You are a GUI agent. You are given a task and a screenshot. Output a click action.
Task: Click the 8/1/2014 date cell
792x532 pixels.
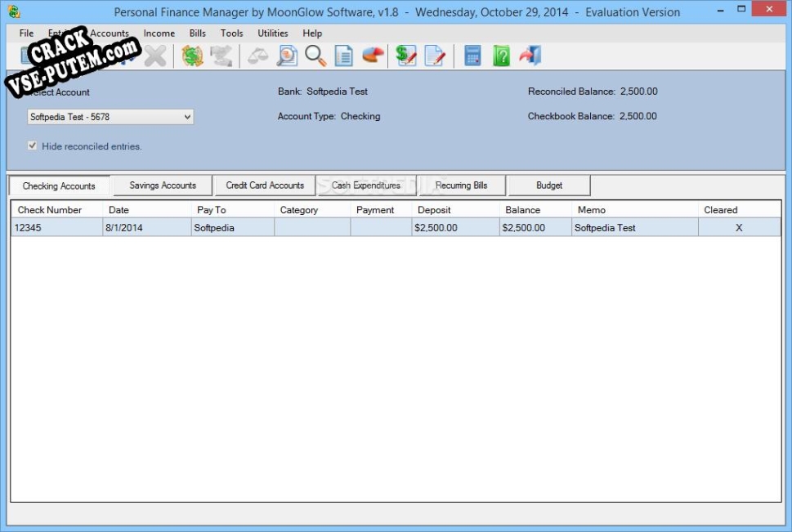click(x=147, y=227)
